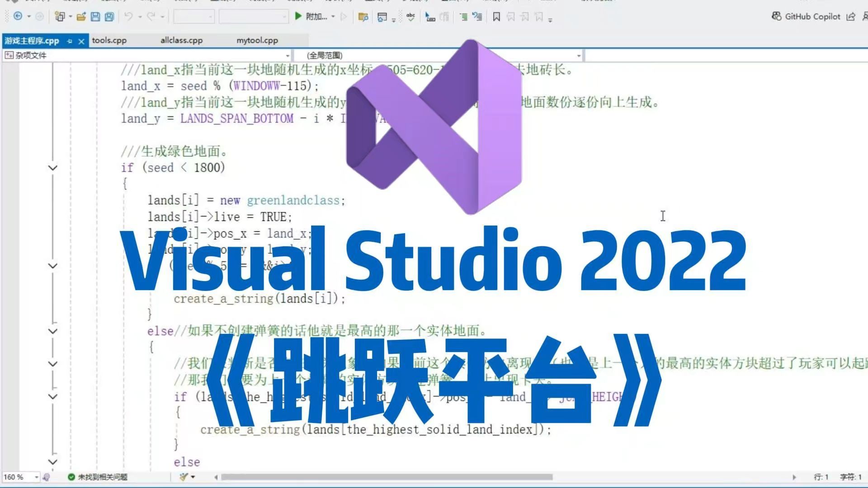Collapse the if (seed < 1800) code block
868x488 pixels.
(52, 168)
